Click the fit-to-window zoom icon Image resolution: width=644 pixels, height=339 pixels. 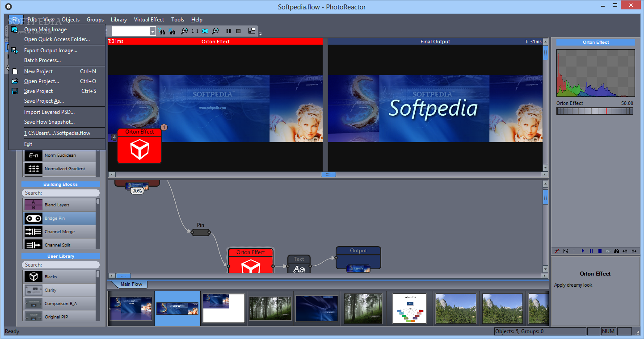tap(205, 31)
